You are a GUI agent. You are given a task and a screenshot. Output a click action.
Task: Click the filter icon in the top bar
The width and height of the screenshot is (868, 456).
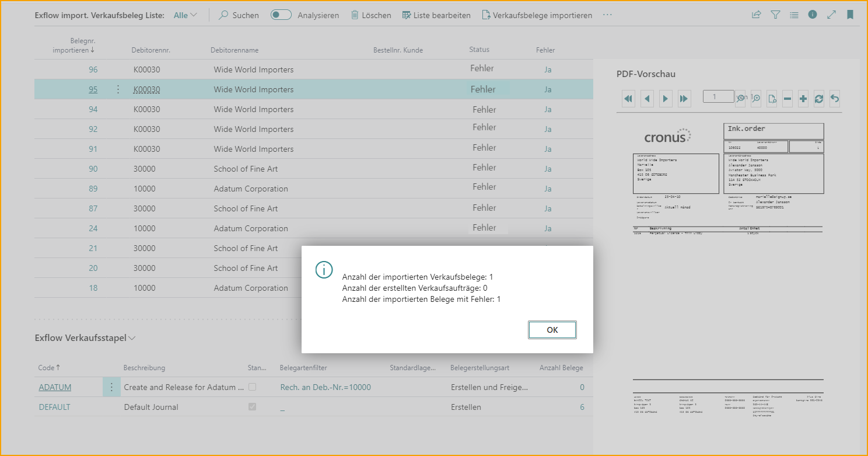[x=775, y=15]
